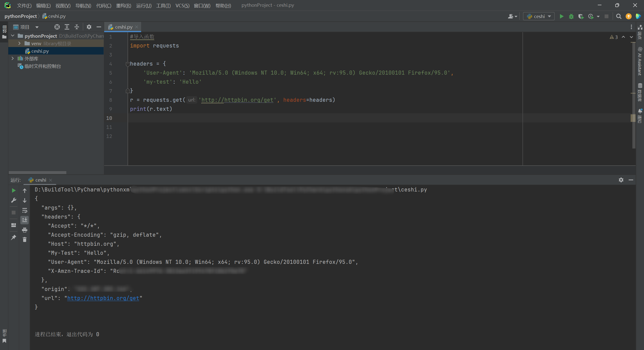Image resolution: width=644 pixels, height=350 pixels.
Task: Toggle the project tool window button
Action: tap(4, 32)
